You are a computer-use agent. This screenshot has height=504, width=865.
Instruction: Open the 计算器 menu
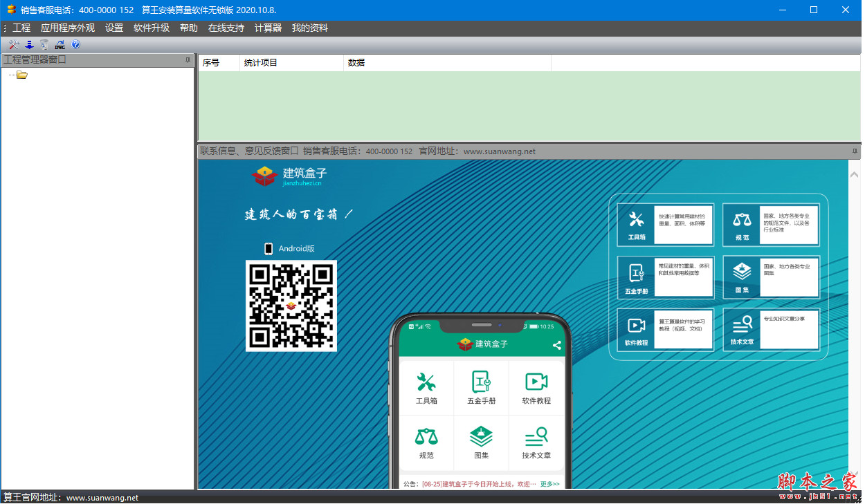tap(268, 28)
